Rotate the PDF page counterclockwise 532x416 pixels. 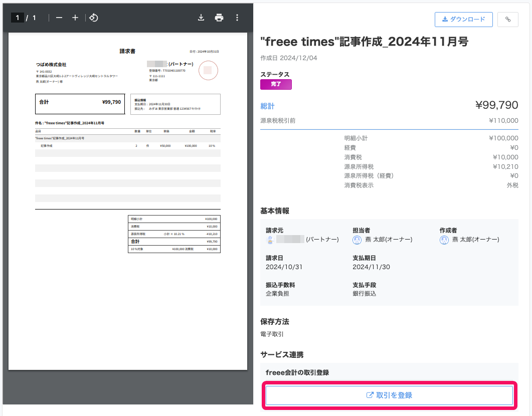94,18
